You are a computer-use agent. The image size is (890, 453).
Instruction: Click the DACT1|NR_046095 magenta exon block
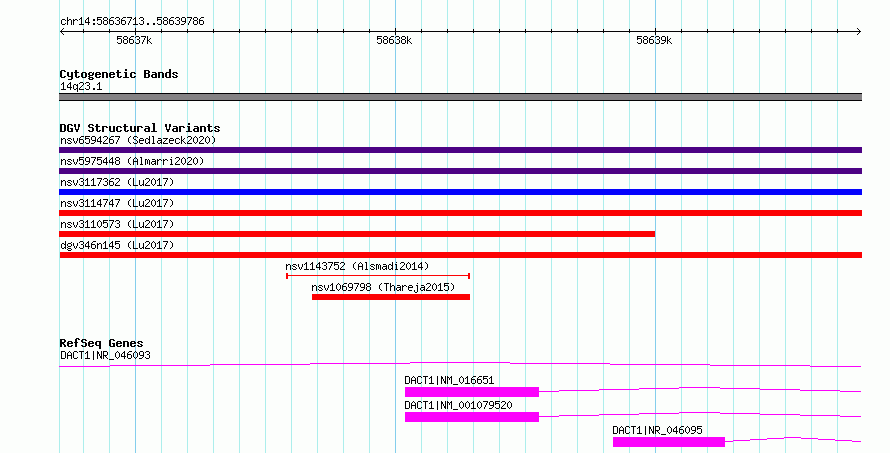pos(669,442)
